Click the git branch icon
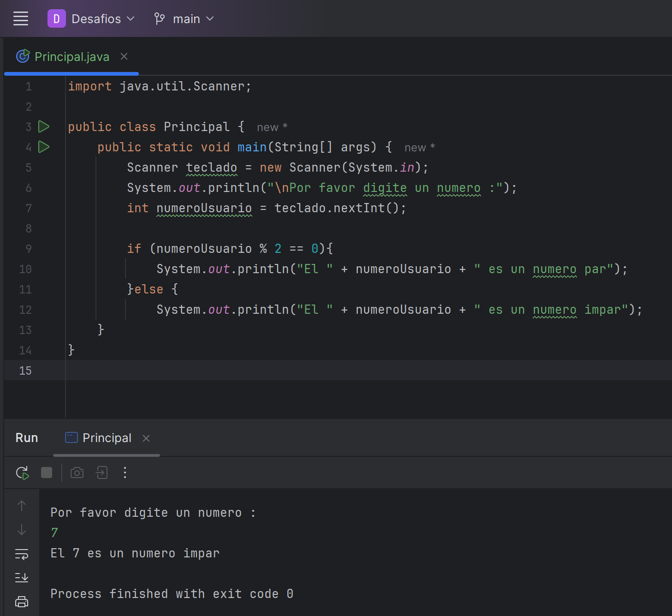This screenshot has height=616, width=672. pyautogui.click(x=160, y=19)
